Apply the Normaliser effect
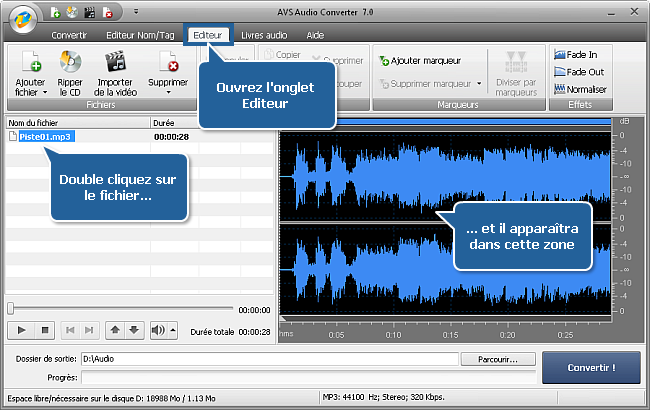 (579, 88)
